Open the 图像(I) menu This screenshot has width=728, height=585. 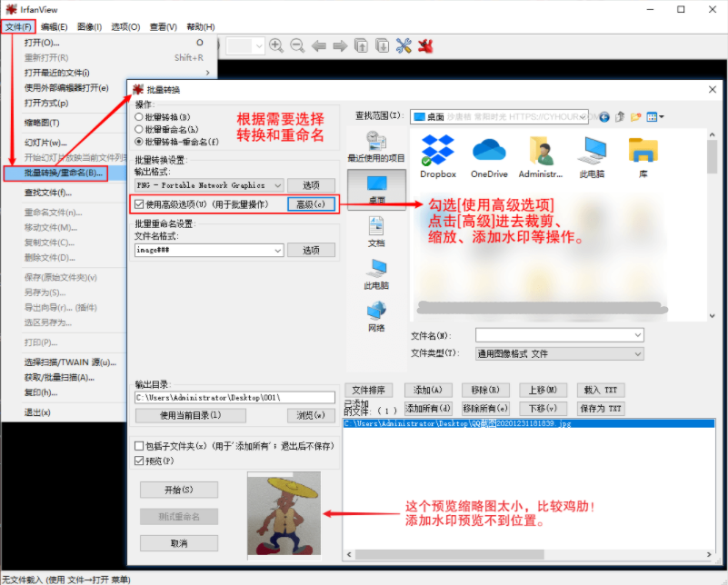(x=90, y=27)
